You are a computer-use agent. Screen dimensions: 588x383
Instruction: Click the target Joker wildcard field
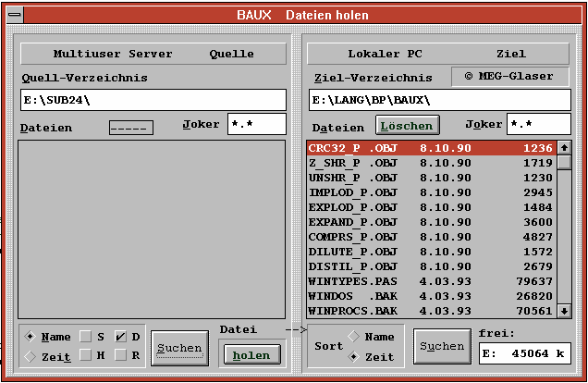tap(538, 124)
